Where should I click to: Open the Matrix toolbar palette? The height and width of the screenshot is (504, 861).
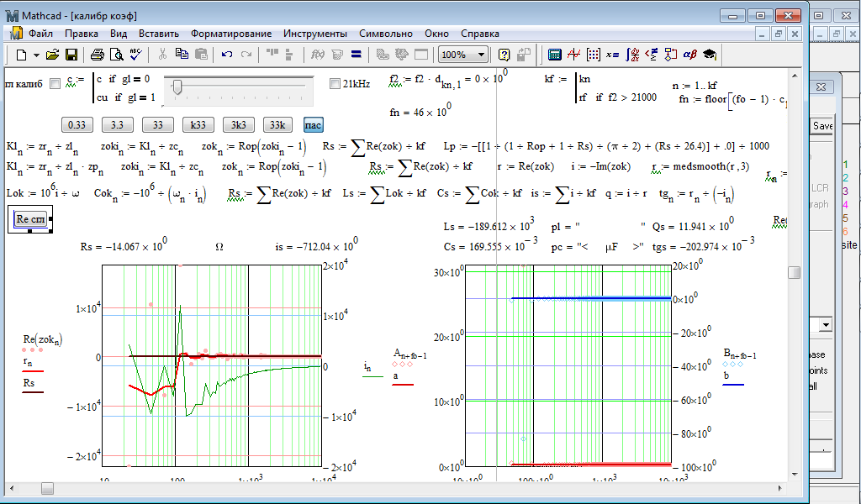pos(594,55)
